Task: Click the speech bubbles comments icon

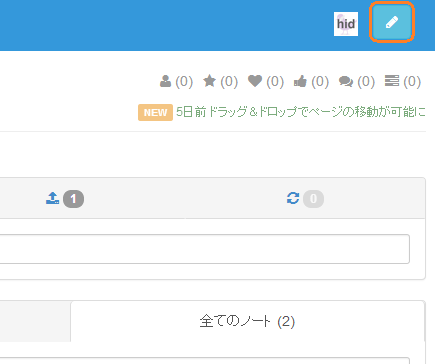Action: click(346, 81)
